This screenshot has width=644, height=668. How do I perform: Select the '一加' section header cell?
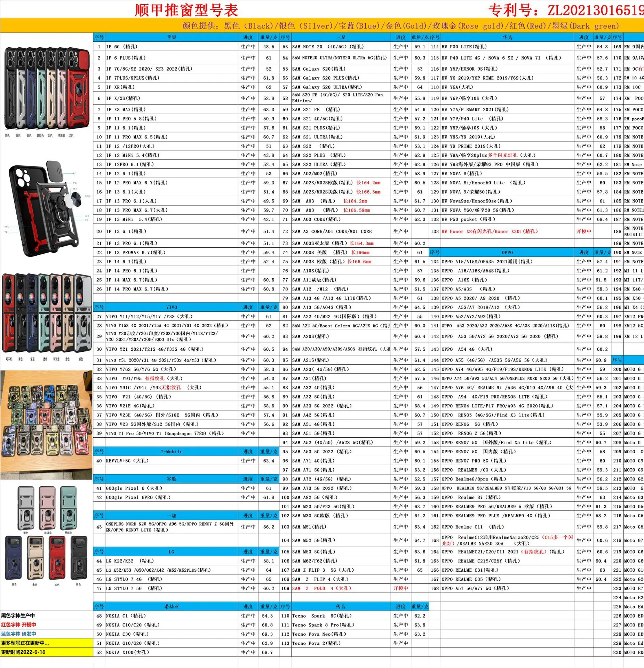[x=172, y=516]
